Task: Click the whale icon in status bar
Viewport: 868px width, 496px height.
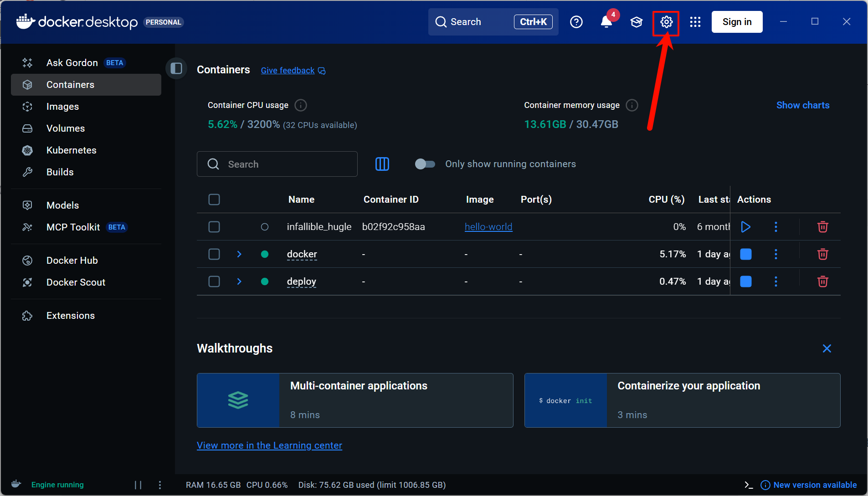Action: pos(16,484)
